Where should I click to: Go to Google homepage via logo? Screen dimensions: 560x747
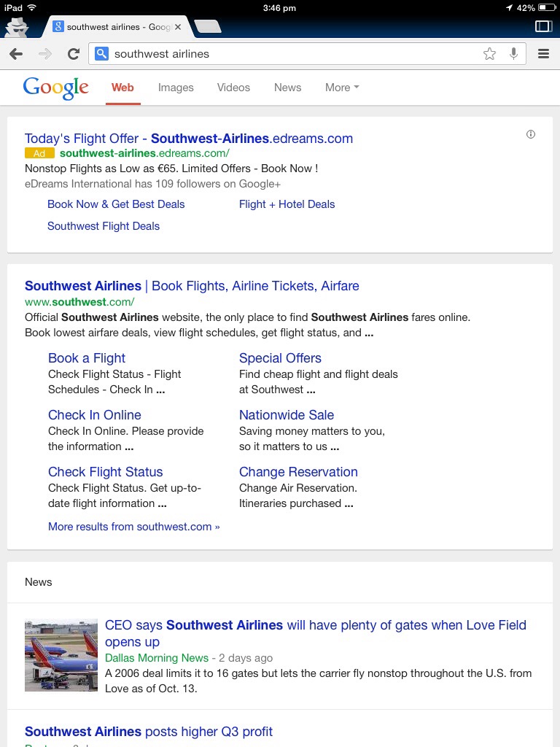coord(55,88)
